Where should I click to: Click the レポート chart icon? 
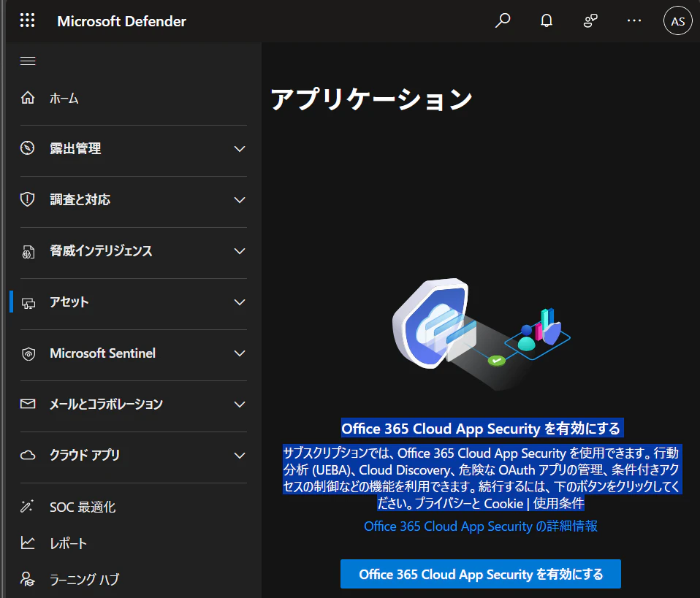point(28,543)
